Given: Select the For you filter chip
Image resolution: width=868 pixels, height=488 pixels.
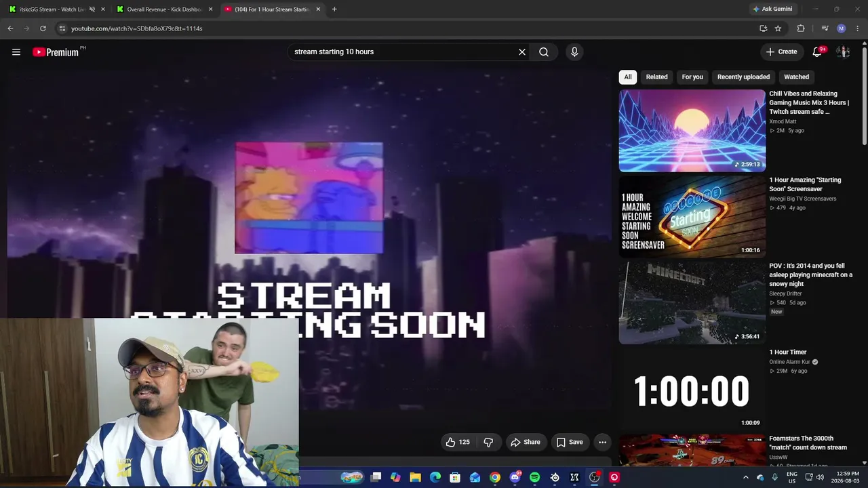Looking at the screenshot, I should [692, 77].
